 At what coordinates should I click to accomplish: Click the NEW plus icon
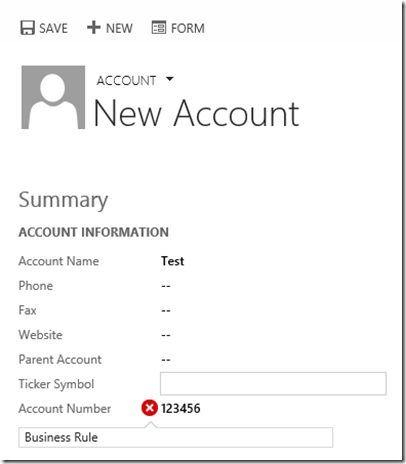[94, 27]
